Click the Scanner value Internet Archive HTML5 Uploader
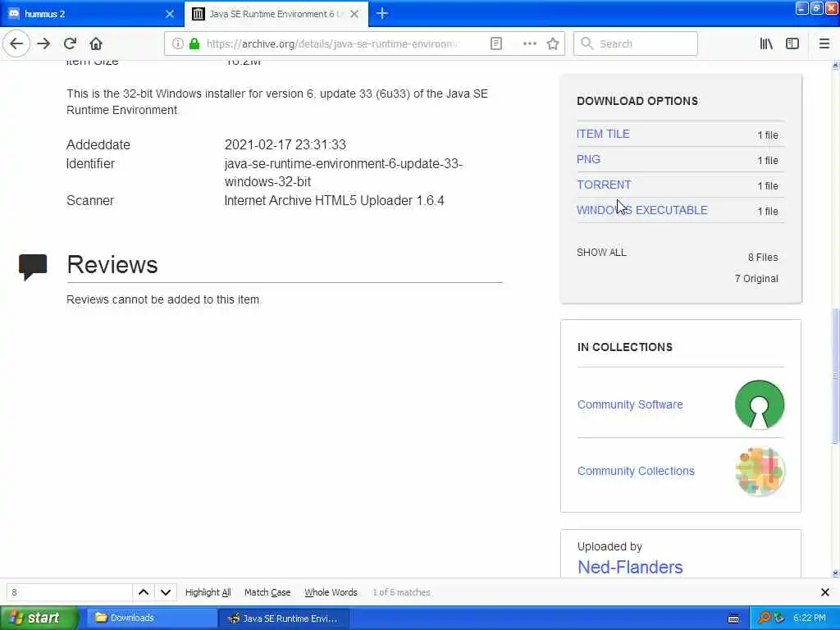The image size is (840, 630). 335,200
